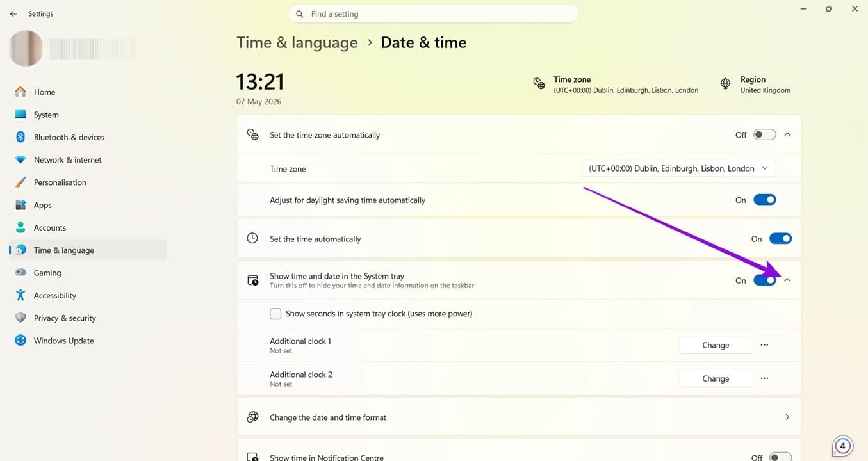Click the user profile picture
This screenshot has height=461, width=868.
(x=26, y=49)
